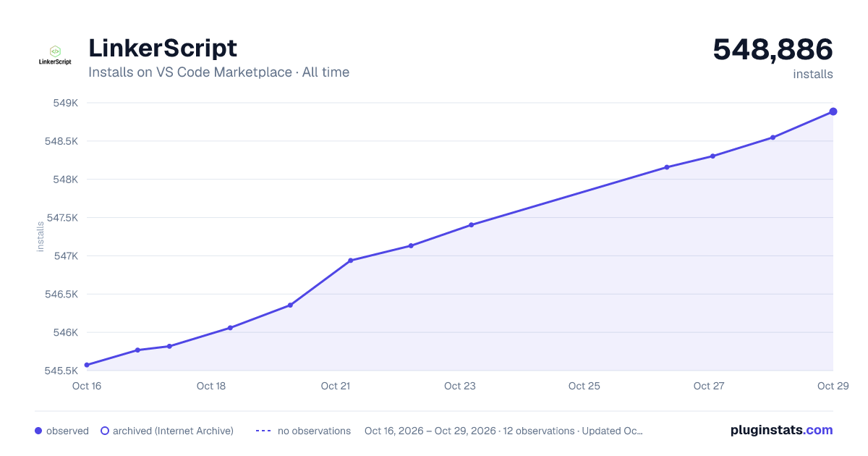Click the data point at Oct 21 near 547K
Image resolution: width=868 pixels, height=456 pixels.
tap(351, 261)
